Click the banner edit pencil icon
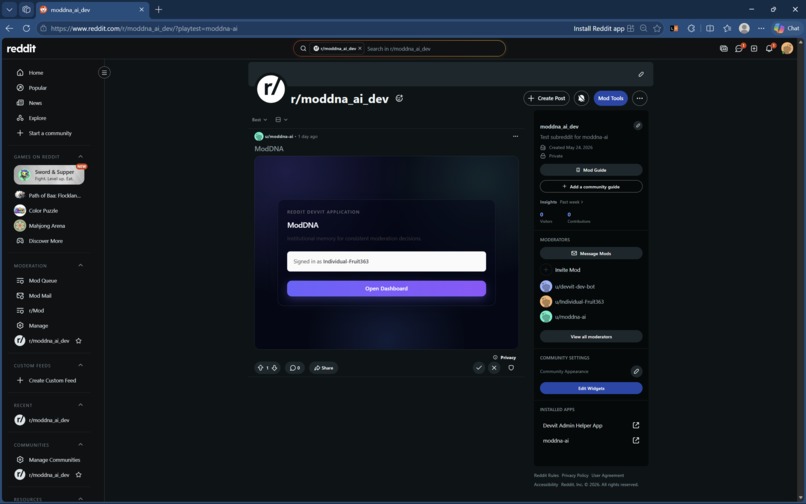The height and width of the screenshot is (504, 806). [x=641, y=74]
